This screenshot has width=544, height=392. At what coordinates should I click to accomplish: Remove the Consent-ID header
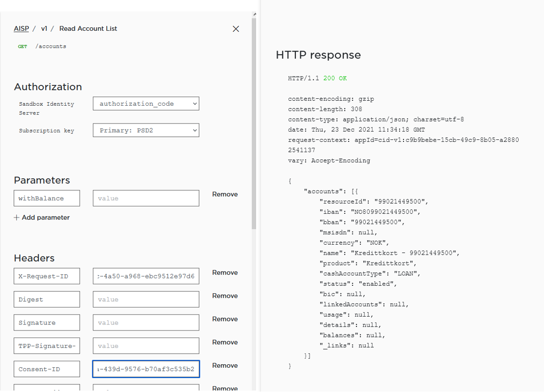pyautogui.click(x=224, y=366)
